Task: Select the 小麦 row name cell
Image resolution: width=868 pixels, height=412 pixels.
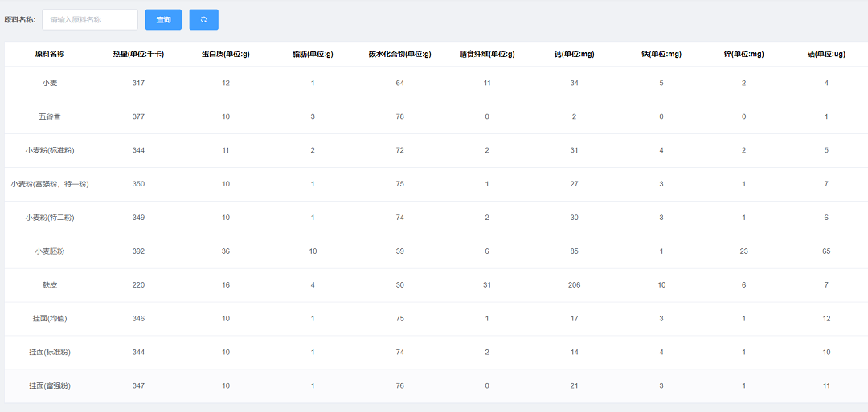Action: (x=50, y=83)
